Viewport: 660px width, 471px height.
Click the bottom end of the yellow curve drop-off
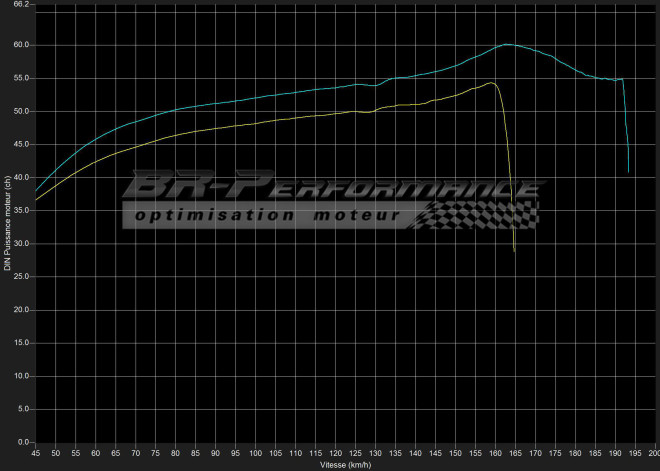click(515, 252)
